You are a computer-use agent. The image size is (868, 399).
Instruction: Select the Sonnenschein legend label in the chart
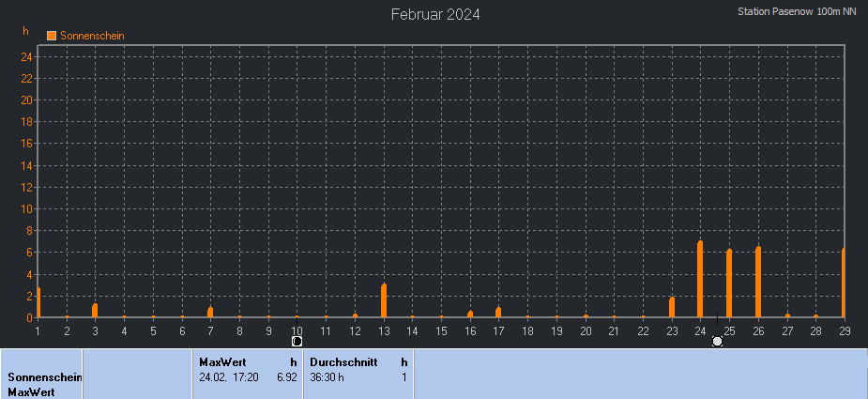click(92, 36)
